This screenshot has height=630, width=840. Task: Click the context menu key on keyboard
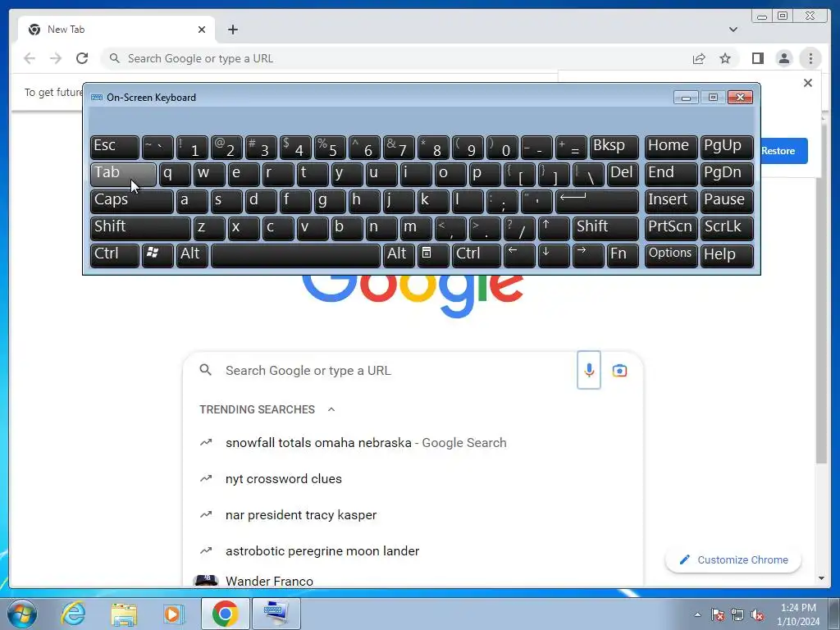433,255
